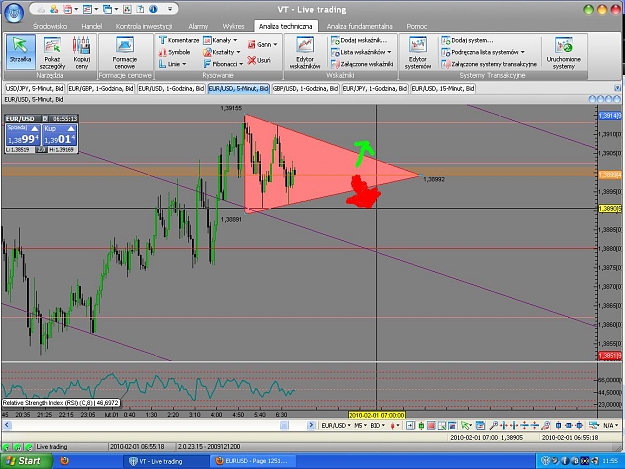Viewport: 625px width, 469px height.
Task: Open Edytor systemów
Action: click(x=418, y=52)
